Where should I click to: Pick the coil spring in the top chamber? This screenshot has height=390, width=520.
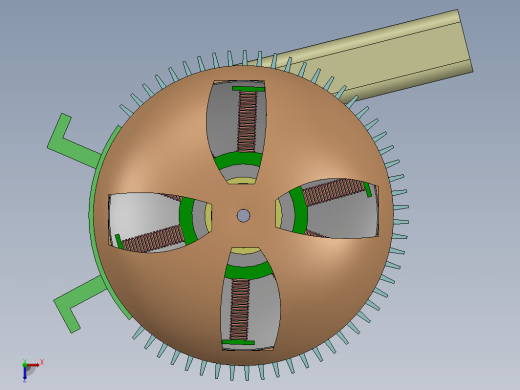point(248,122)
